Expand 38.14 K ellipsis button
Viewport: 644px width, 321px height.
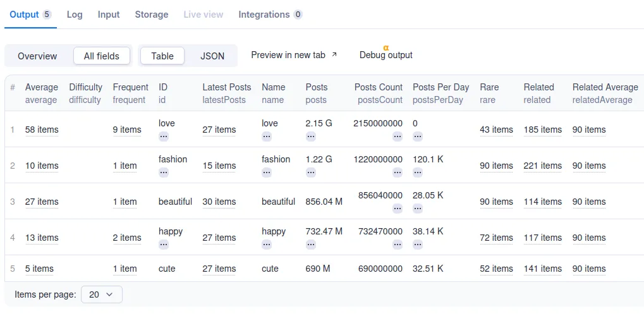pos(418,245)
